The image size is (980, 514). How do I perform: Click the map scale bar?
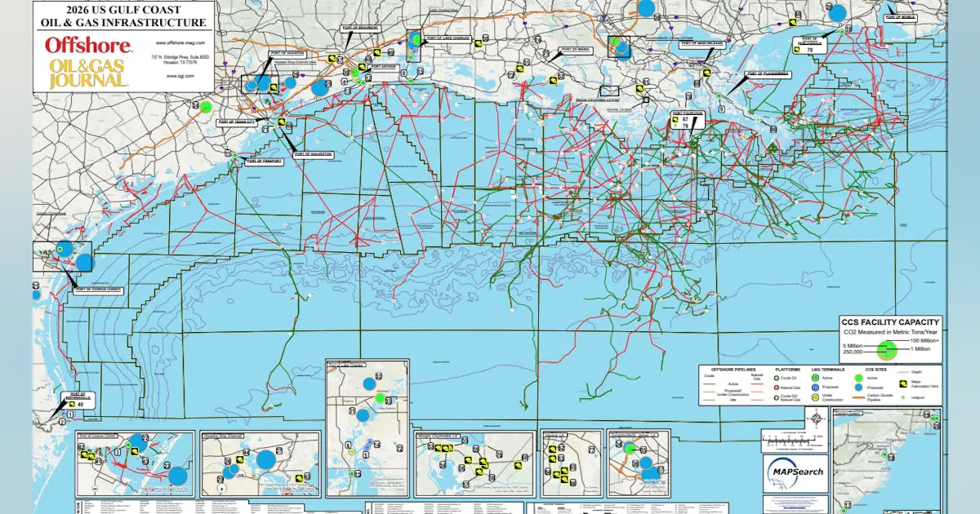789,440
